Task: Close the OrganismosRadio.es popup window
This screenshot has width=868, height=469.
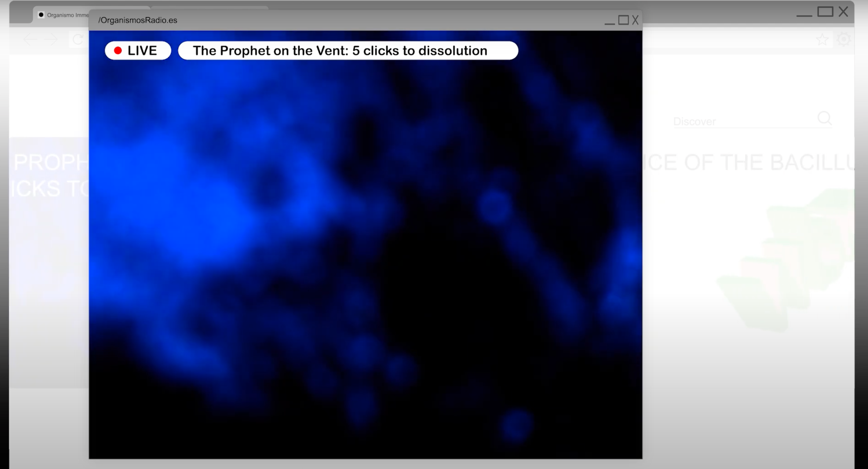Action: tap(635, 20)
